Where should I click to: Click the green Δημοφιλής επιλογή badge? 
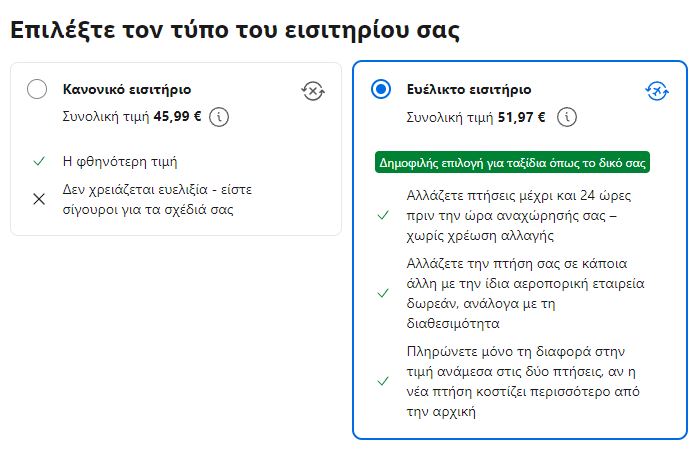[x=512, y=162]
